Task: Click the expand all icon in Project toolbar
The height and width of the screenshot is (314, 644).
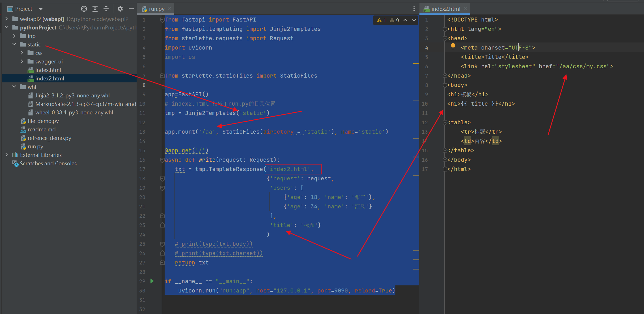Action: coord(95,9)
